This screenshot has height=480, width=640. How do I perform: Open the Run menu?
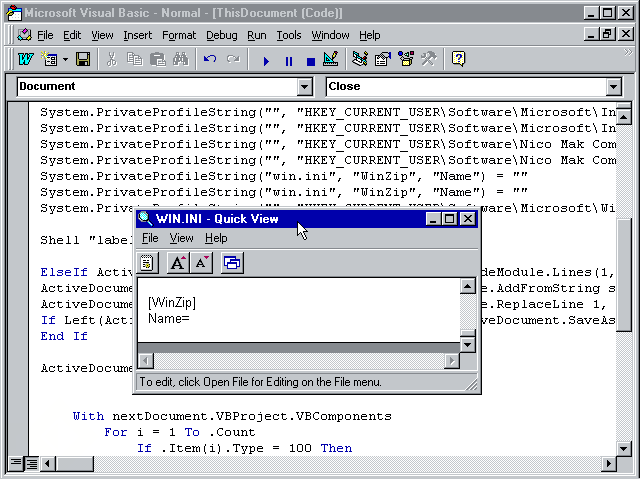tap(257, 36)
